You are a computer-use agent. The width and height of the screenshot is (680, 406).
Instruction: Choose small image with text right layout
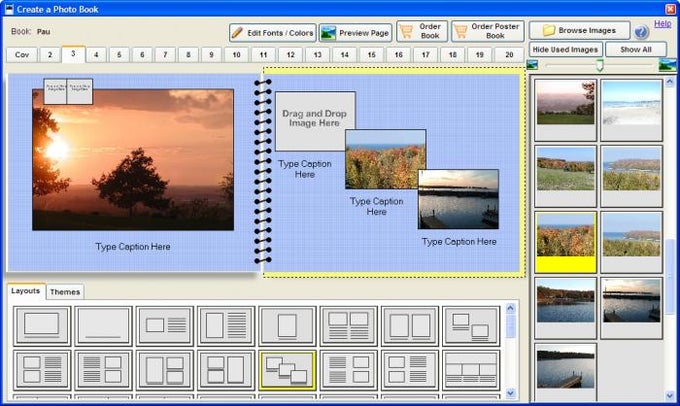tap(165, 326)
